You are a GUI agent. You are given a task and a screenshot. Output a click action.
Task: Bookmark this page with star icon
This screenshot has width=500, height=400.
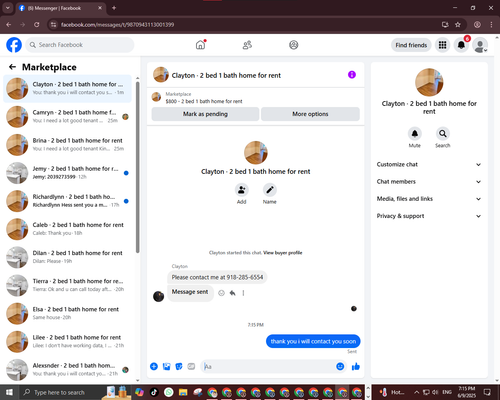click(458, 25)
